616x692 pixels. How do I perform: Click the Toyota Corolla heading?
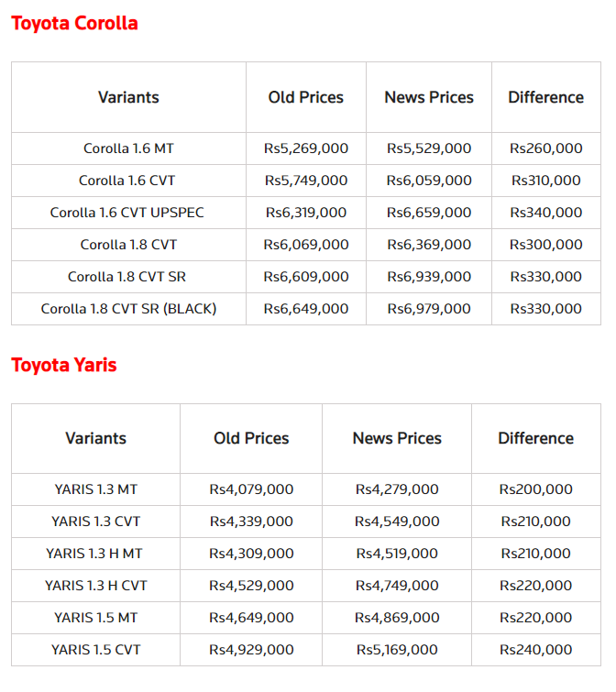pyautogui.click(x=74, y=23)
